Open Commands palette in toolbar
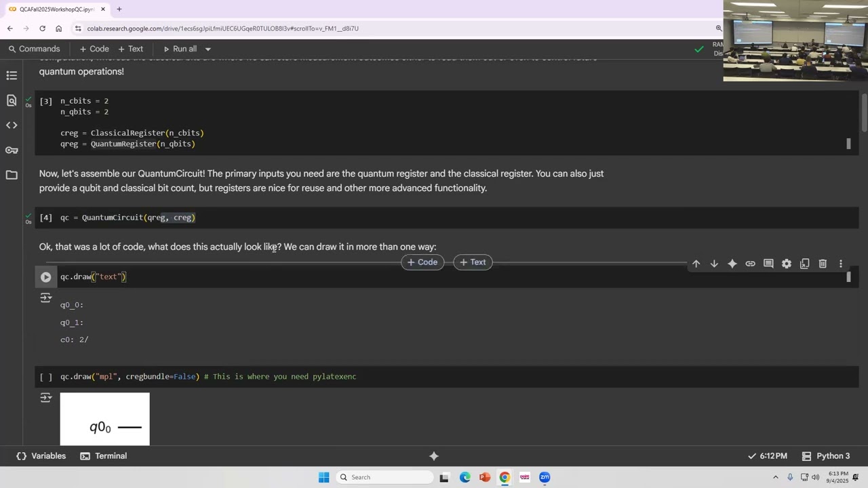 point(34,49)
